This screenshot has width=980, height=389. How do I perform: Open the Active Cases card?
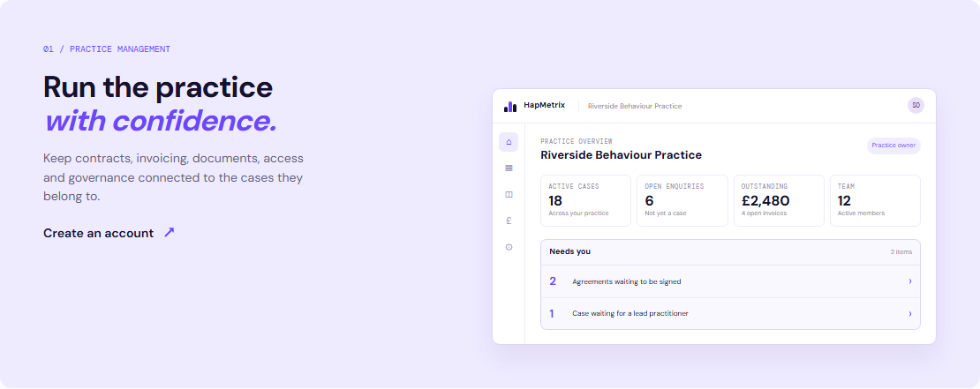click(x=585, y=200)
